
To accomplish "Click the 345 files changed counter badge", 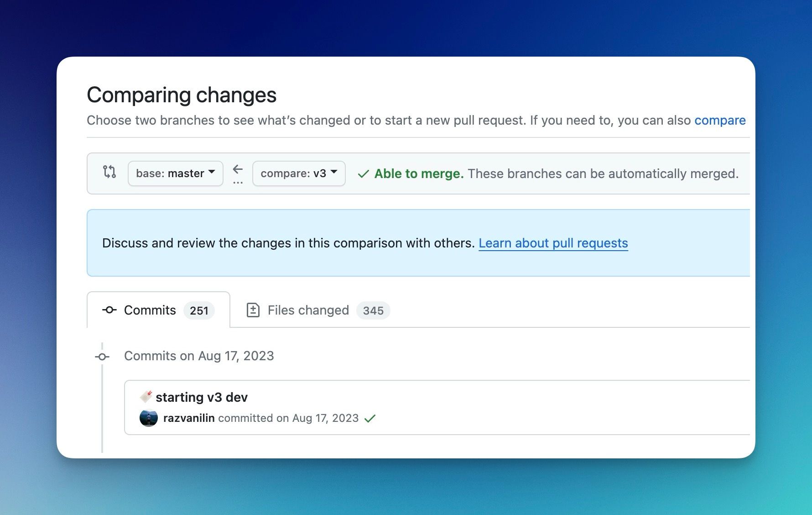I will (373, 310).
